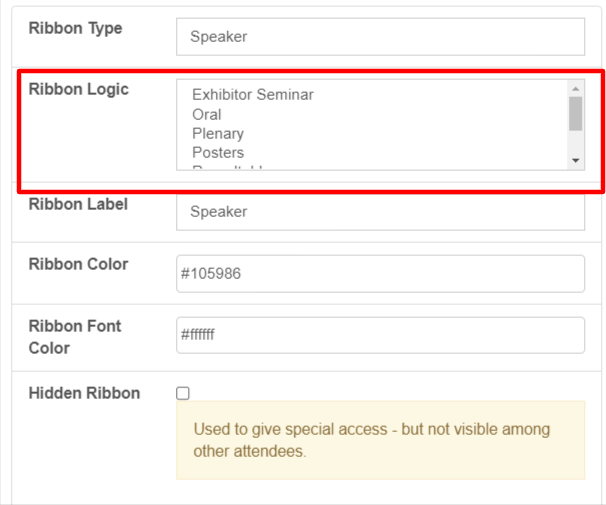Click the yellow special access help note
This screenshot has height=505, width=606.
380,440
